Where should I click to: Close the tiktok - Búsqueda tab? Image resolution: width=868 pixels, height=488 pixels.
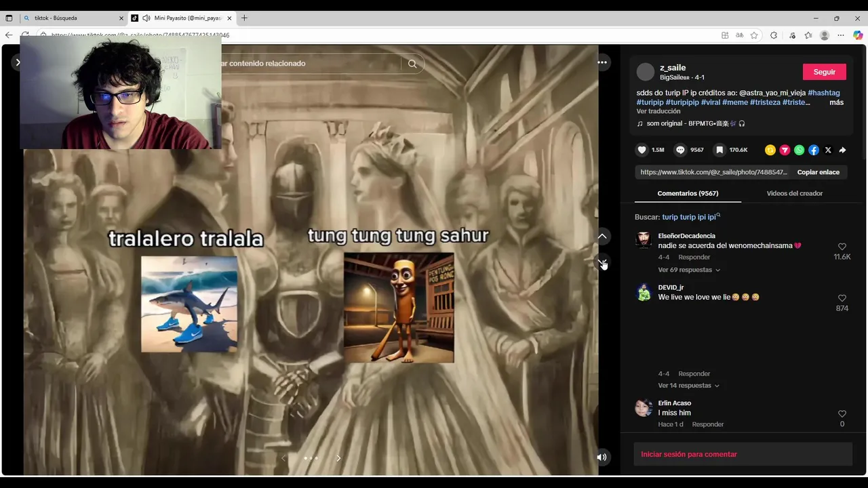coord(121,18)
